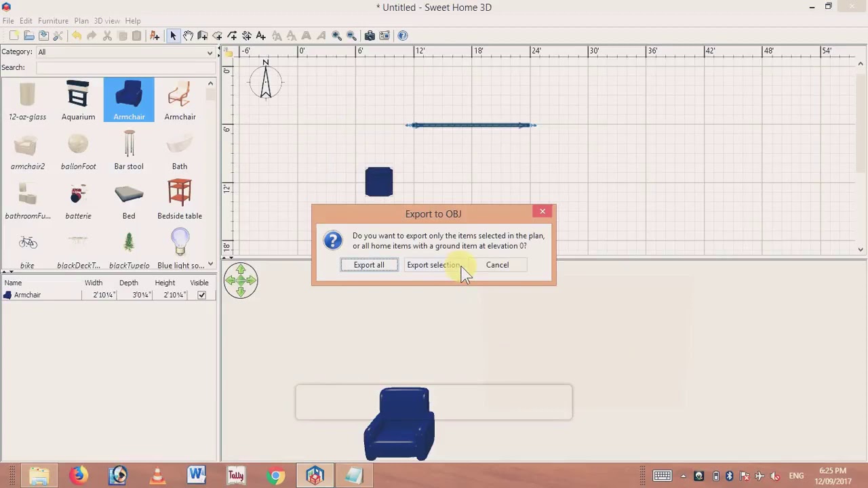
Task: Click the compass rose in the plan
Action: click(266, 80)
